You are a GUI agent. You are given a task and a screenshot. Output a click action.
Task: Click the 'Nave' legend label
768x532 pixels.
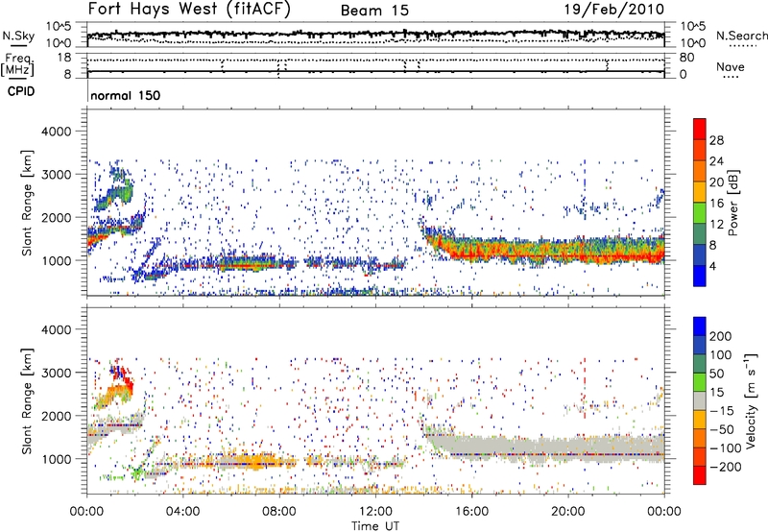[x=731, y=67]
